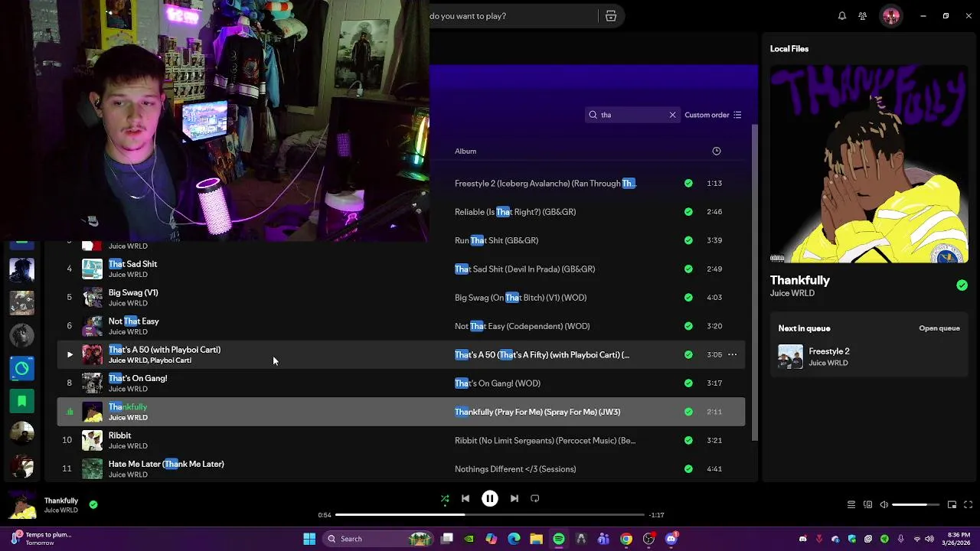
Task: Toggle saved checkmark for Not That Easy row
Action: pyautogui.click(x=688, y=326)
